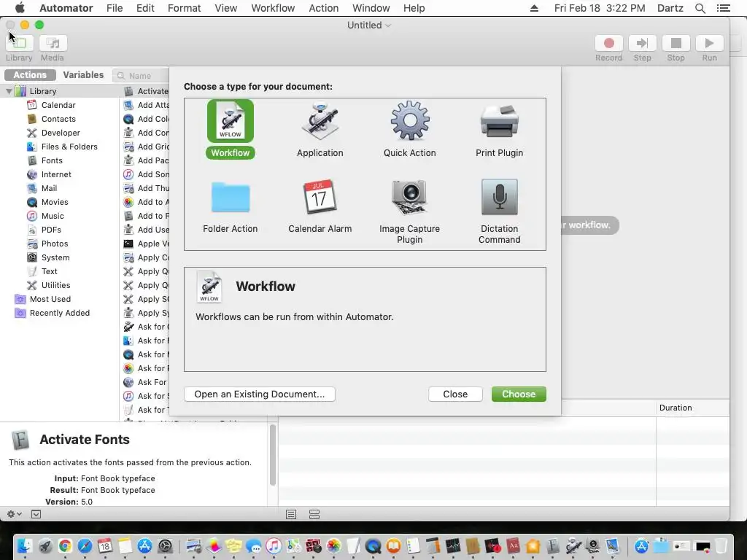The width and height of the screenshot is (747, 560).
Task: Collapse the Library disclosure triangle
Action: point(9,91)
